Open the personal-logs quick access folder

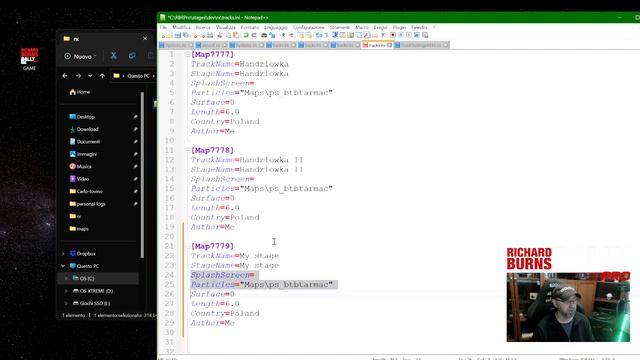click(87, 204)
